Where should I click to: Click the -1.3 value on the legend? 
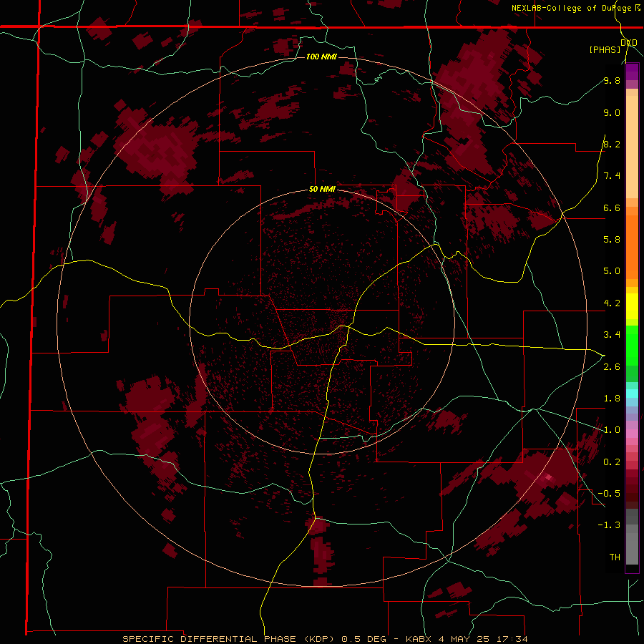tap(609, 525)
